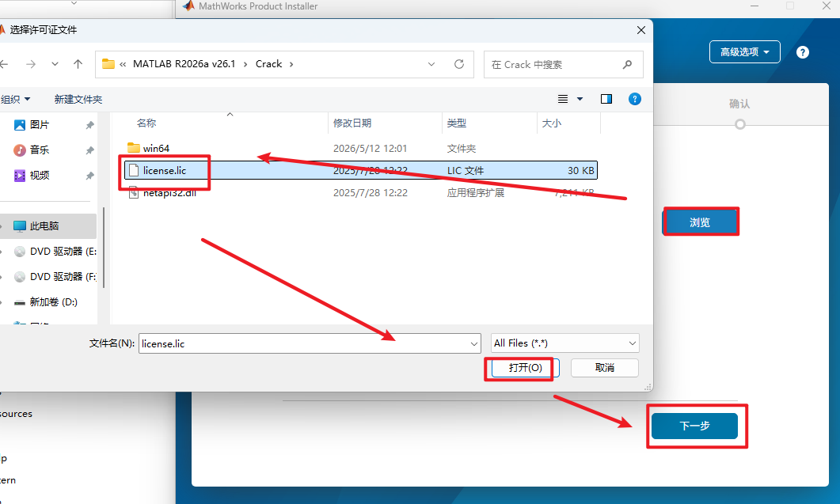The image size is (840, 504).
Task: Sort by 名称 column header
Action: click(x=146, y=123)
